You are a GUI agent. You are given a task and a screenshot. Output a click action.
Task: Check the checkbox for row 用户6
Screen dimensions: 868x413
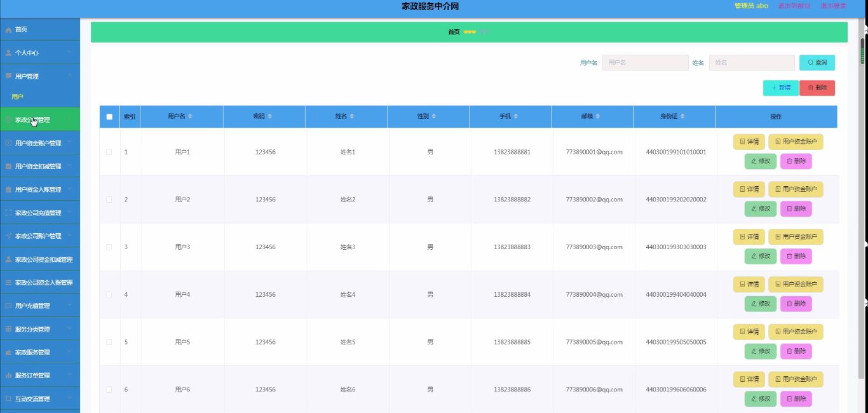[x=109, y=389]
